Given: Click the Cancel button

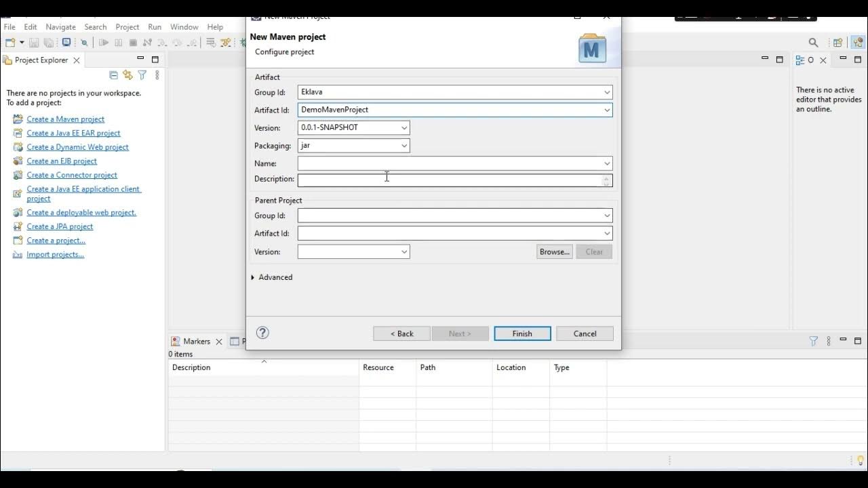Looking at the screenshot, I should pos(585,333).
